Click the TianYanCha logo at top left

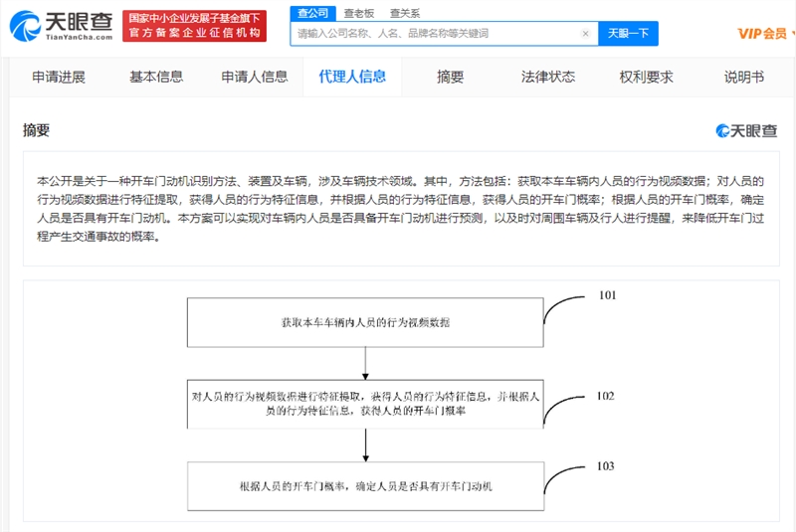click(x=62, y=26)
